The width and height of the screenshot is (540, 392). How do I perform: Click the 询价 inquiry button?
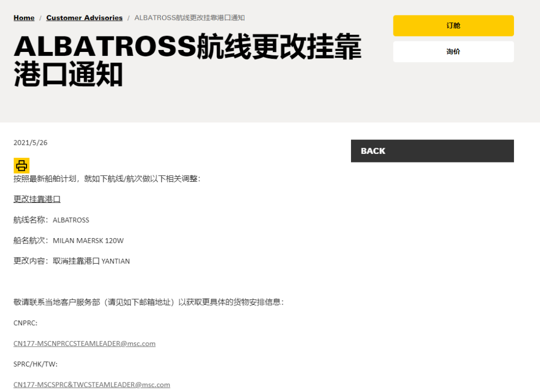click(x=453, y=51)
